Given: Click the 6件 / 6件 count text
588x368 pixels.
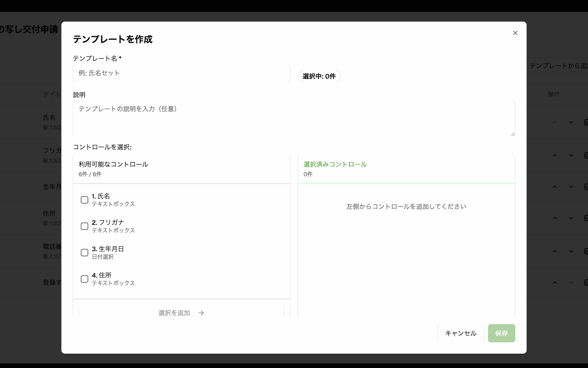Looking at the screenshot, I should (90, 174).
